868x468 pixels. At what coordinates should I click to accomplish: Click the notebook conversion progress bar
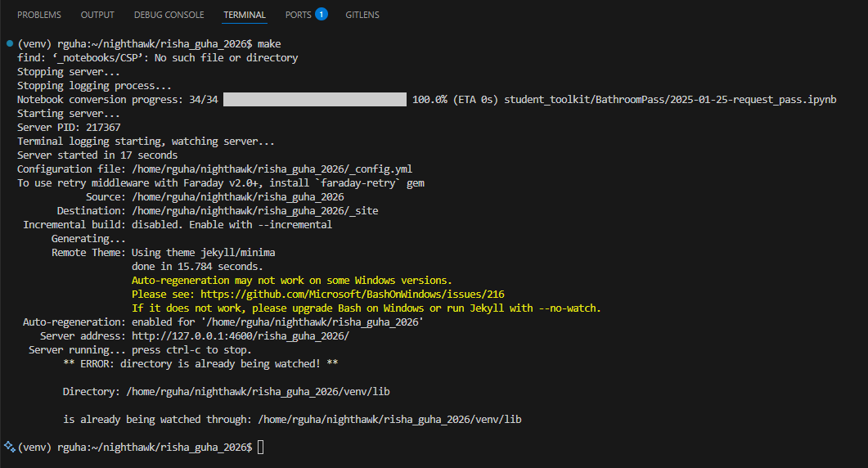point(315,99)
